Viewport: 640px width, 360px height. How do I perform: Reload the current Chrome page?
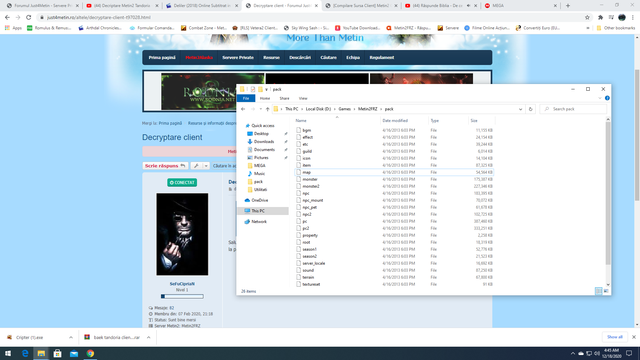click(29, 17)
